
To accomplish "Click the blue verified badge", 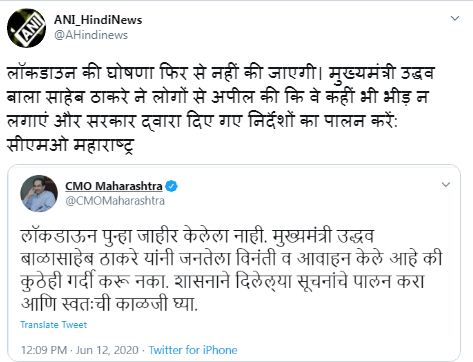I will 171,186.
